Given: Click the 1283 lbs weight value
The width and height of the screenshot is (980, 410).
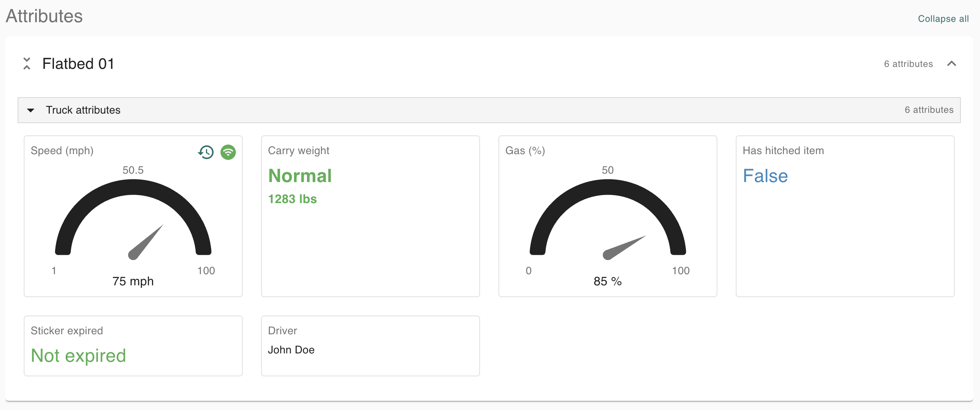Looking at the screenshot, I should click(x=292, y=199).
